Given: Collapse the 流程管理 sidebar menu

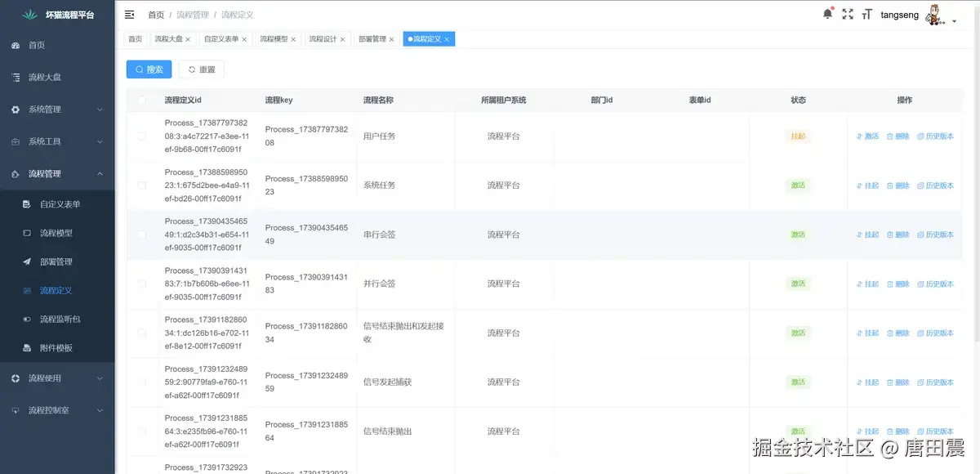Looking at the screenshot, I should (x=57, y=173).
